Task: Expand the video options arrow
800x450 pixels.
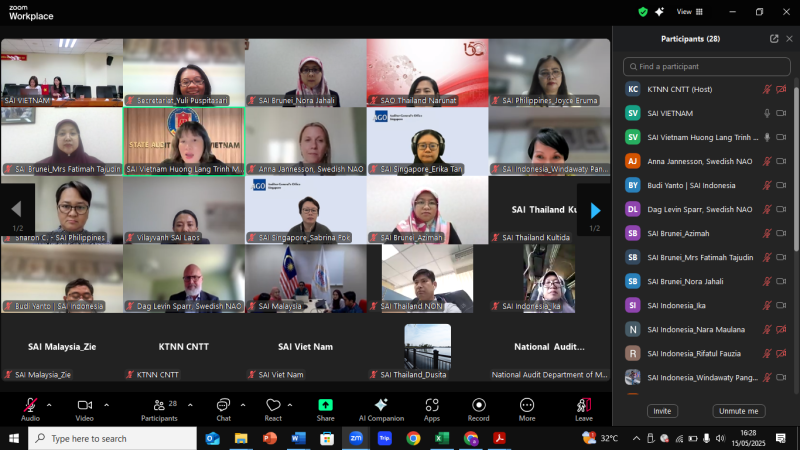Action: tap(103, 403)
